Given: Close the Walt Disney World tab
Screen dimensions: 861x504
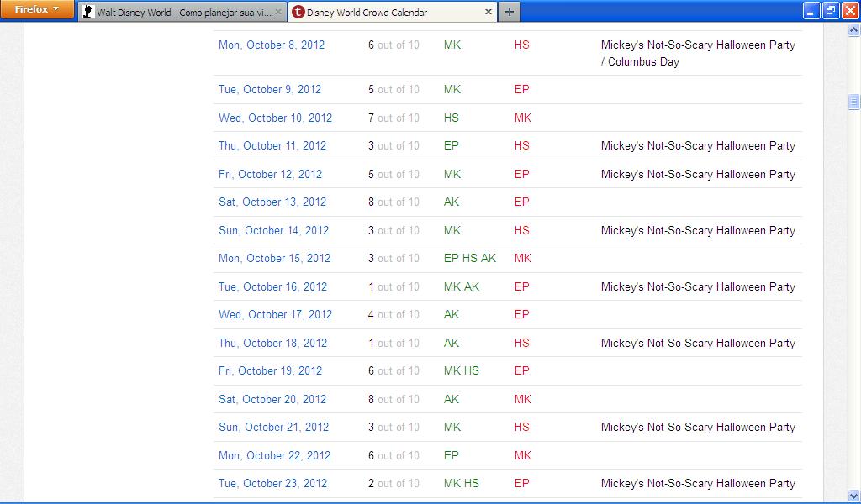Looking at the screenshot, I should coord(279,13).
